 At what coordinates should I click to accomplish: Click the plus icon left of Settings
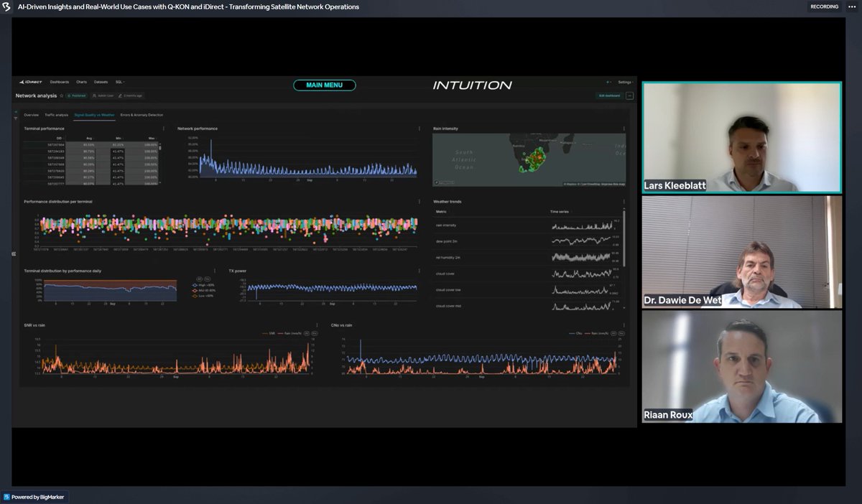608,82
